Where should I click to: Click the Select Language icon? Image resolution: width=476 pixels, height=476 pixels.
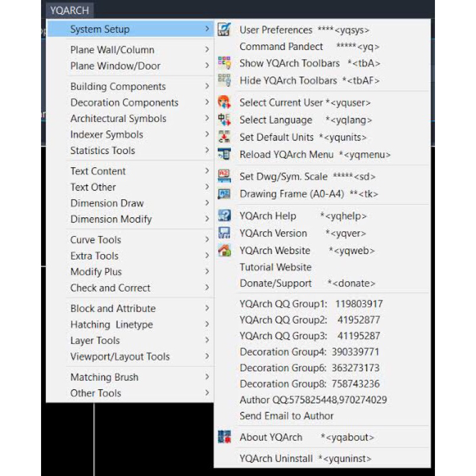[224, 120]
